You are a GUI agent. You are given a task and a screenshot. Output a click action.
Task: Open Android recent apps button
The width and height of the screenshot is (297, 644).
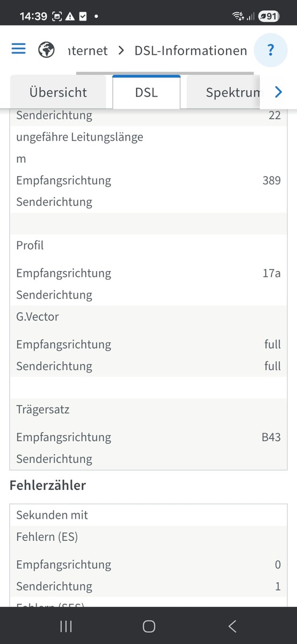click(x=66, y=626)
